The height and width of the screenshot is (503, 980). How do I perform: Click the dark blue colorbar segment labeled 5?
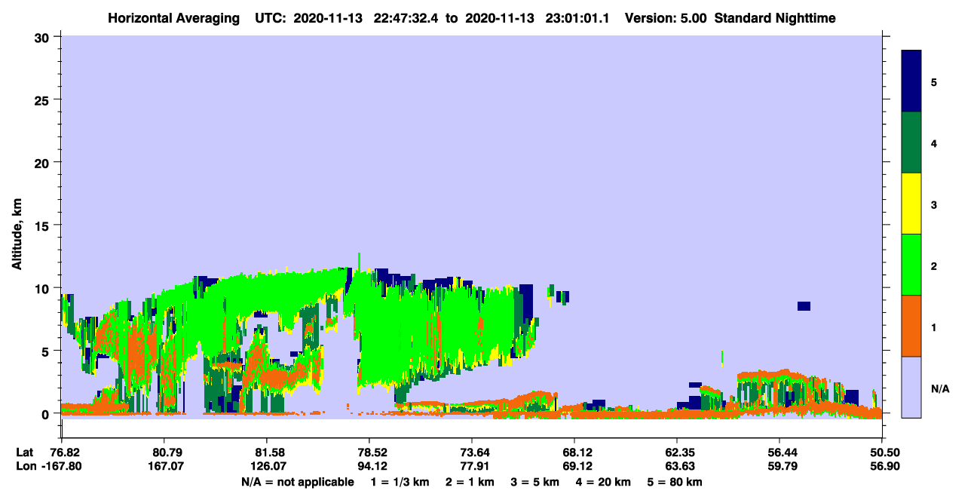click(911, 81)
